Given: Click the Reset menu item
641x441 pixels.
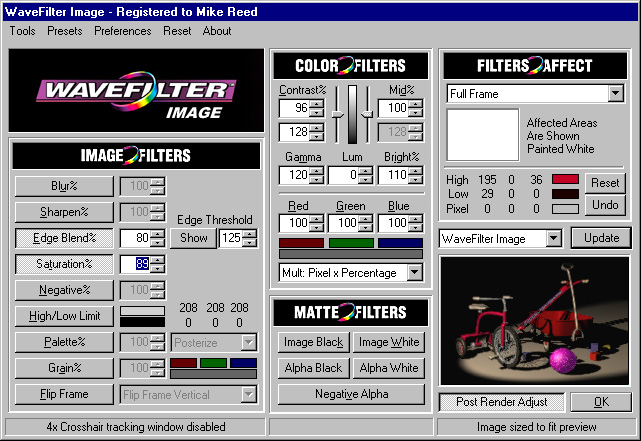Looking at the screenshot, I should point(177,31).
